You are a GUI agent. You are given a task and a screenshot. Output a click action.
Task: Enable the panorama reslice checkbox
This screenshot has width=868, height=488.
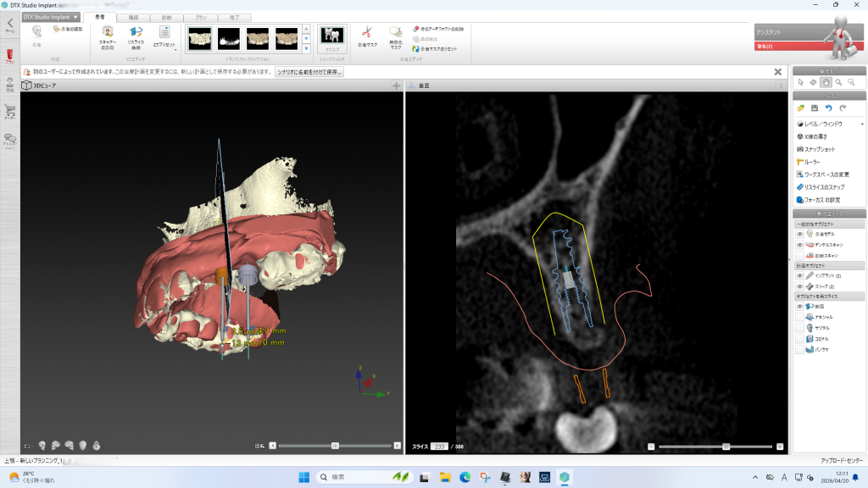tap(799, 348)
